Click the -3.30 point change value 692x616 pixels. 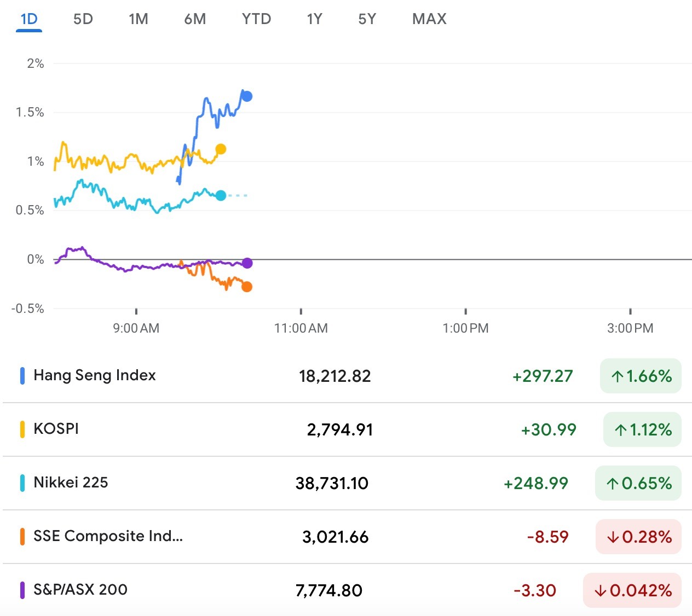pyautogui.click(x=535, y=591)
